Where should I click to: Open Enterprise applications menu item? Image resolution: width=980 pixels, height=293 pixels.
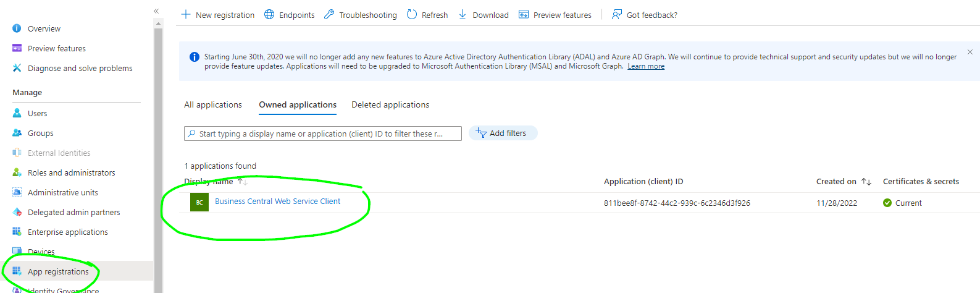pyautogui.click(x=68, y=232)
